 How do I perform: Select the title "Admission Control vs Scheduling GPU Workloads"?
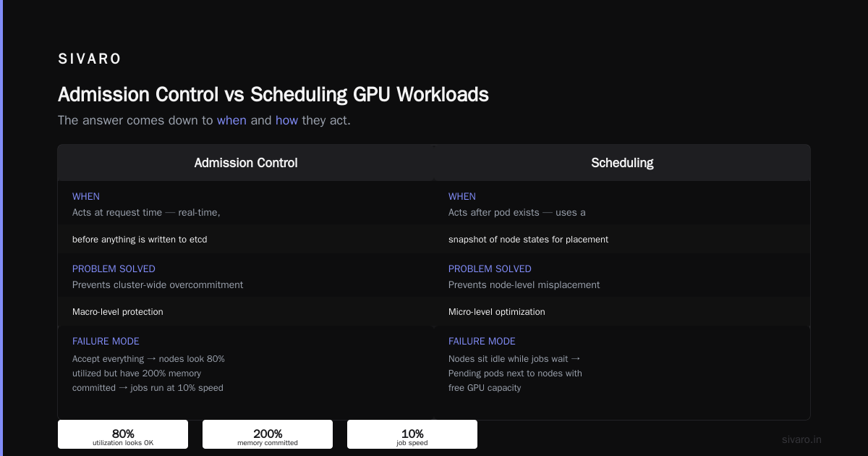(x=273, y=95)
